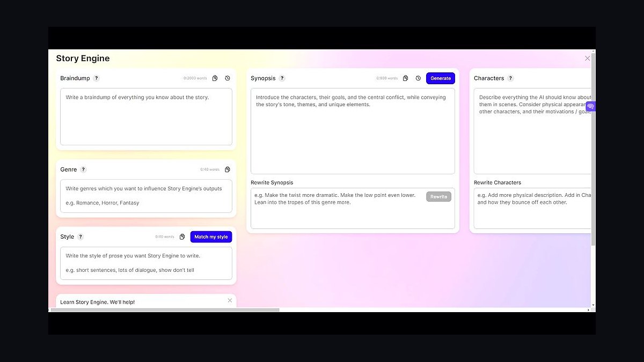644x362 pixels.
Task: Click the Synopsis 0/800 words counter
Action: [x=387, y=78]
